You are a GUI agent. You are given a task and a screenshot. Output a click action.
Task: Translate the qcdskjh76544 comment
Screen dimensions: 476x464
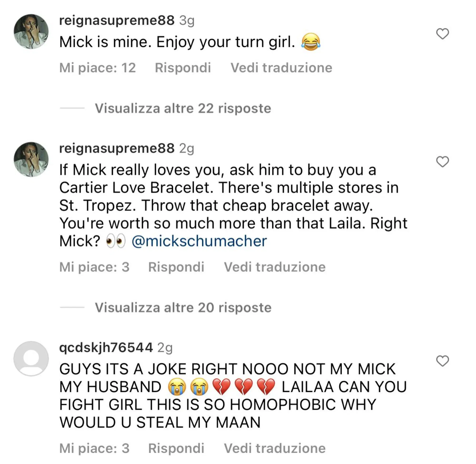275,448
